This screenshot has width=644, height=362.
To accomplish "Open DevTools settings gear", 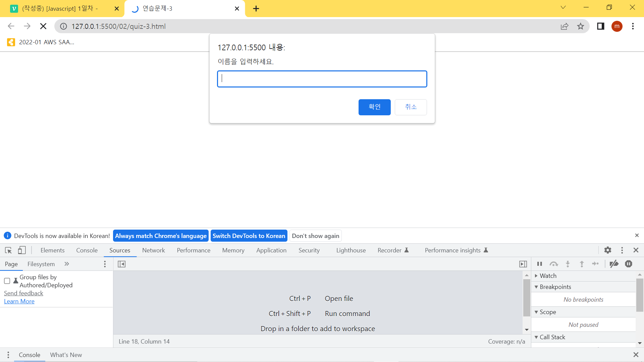I will (607, 250).
